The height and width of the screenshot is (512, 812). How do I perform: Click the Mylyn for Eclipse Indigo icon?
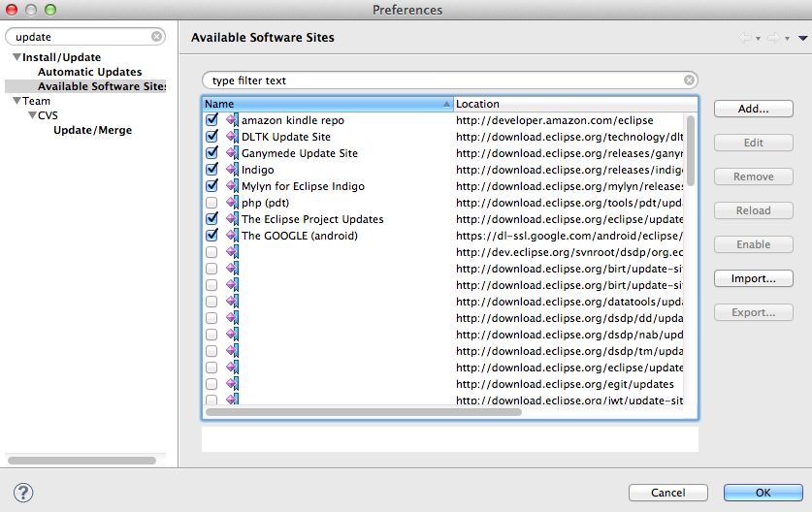pos(233,186)
